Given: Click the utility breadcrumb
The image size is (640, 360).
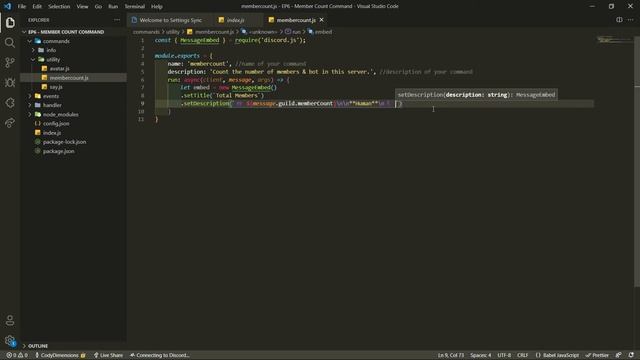Looking at the screenshot, I should pyautogui.click(x=173, y=32).
